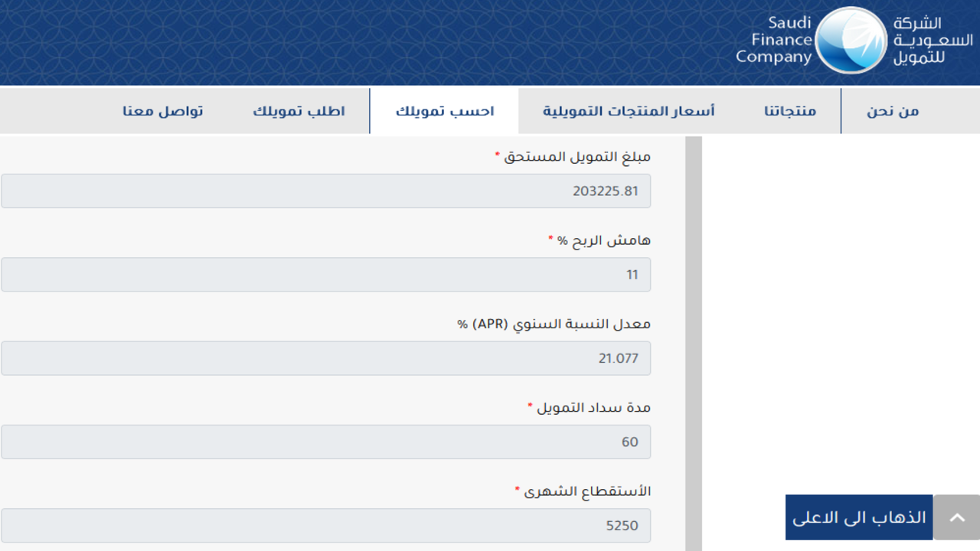This screenshot has width=980, height=551.
Task: Open the تواصل معنا tab
Action: point(163,111)
